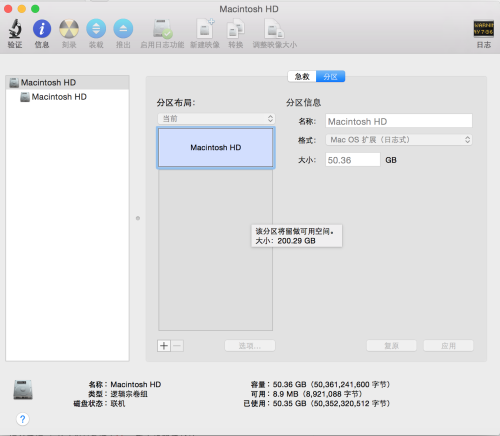The height and width of the screenshot is (436, 500).
Task: Click the green zoom window button
Action: (x=35, y=9)
